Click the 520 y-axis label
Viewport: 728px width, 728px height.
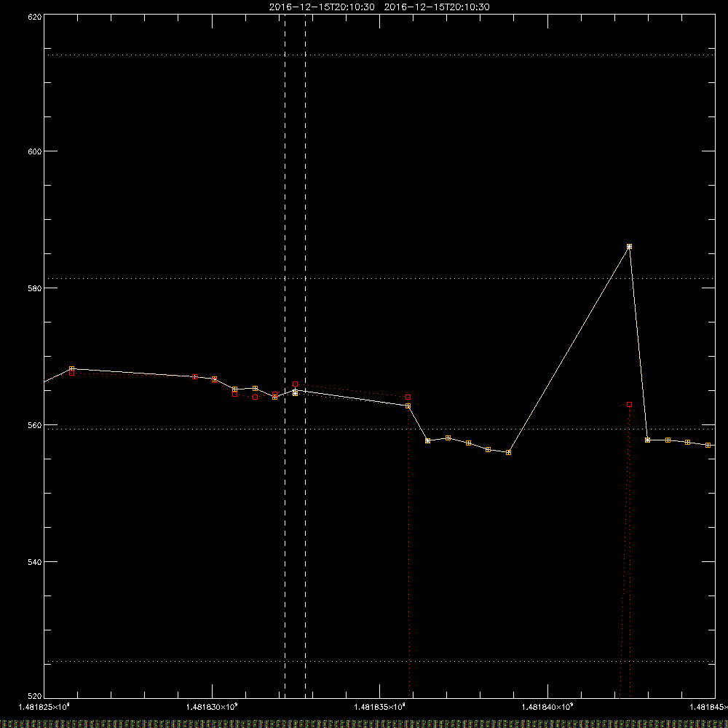click(36, 697)
